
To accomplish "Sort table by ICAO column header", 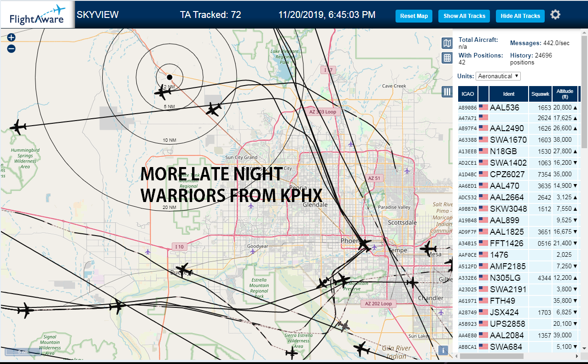I will click(x=468, y=94).
